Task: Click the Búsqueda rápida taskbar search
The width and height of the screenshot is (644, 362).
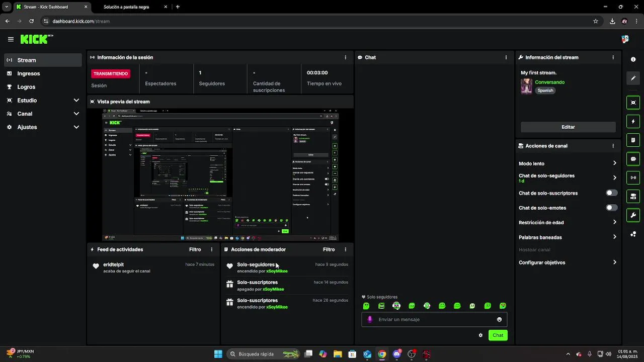Action: click(263, 354)
